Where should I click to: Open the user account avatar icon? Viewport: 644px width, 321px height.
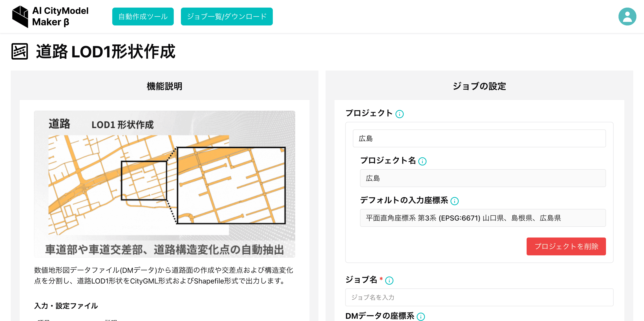[627, 17]
